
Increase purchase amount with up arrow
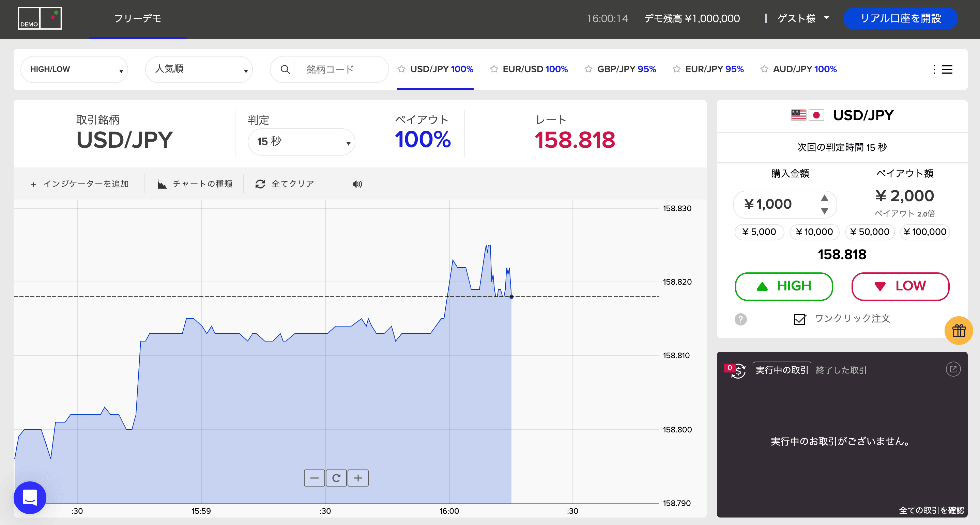[x=824, y=198]
